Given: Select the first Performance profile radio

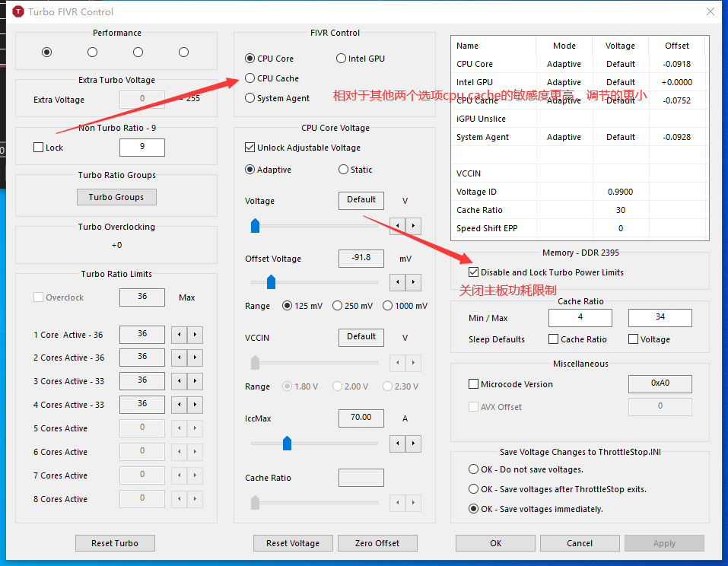Looking at the screenshot, I should pyautogui.click(x=46, y=52).
